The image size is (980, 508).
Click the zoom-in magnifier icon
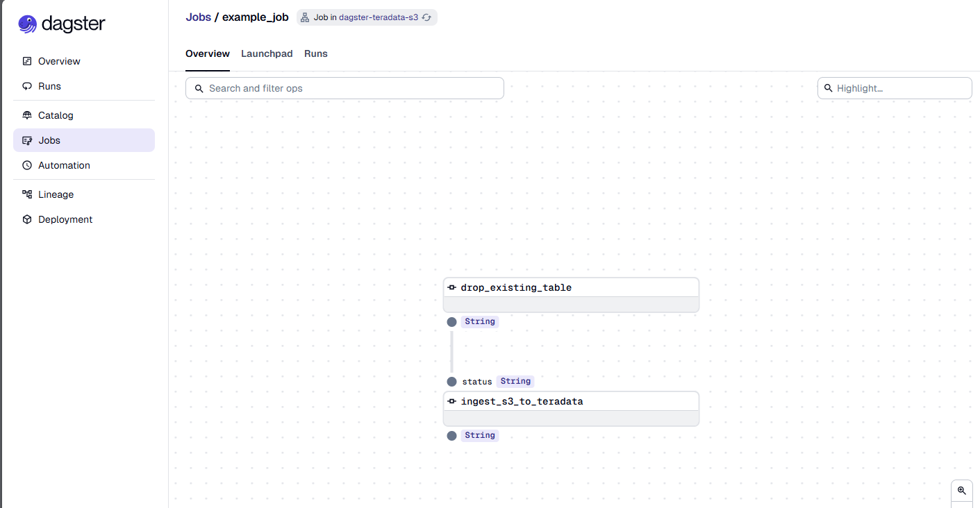point(962,491)
